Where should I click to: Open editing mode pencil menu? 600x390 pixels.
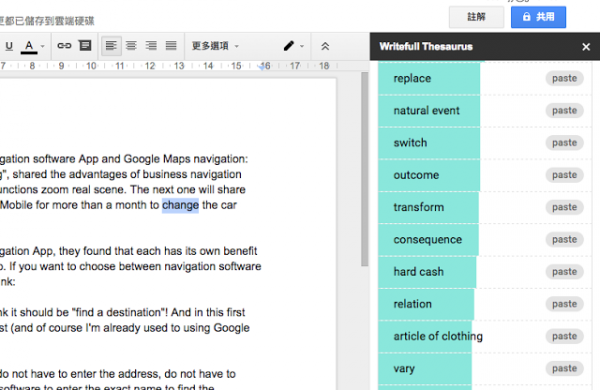289,46
